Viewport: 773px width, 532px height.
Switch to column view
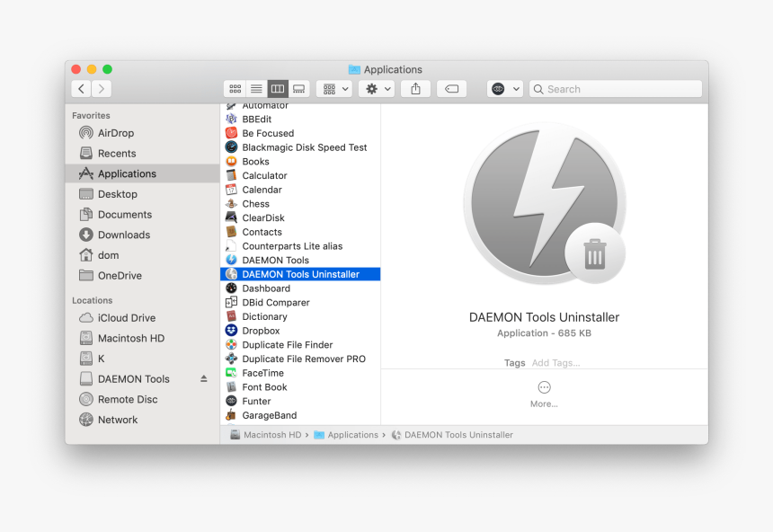(278, 89)
